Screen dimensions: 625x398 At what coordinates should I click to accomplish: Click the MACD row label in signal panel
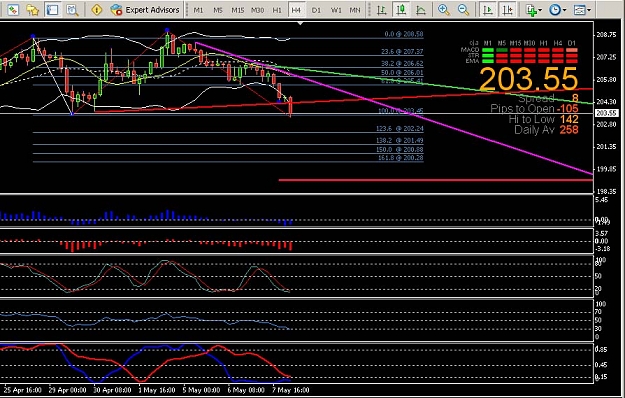click(470, 50)
